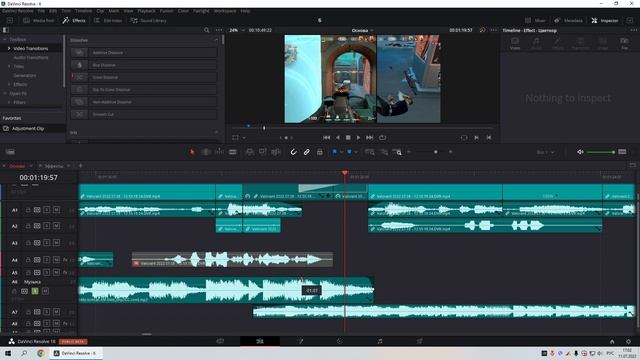Play the timeline forward
Image resolution: width=640 pixels, height=360 pixels.
[358, 138]
